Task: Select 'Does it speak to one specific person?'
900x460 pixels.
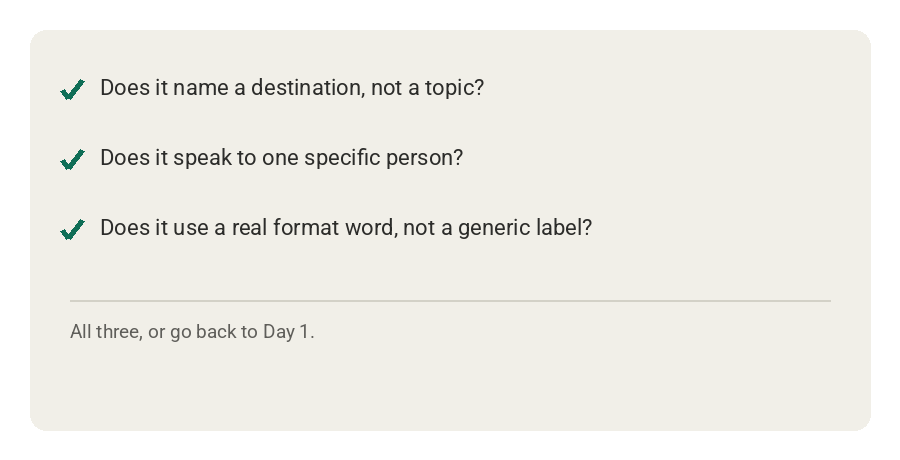Action: click(x=281, y=158)
